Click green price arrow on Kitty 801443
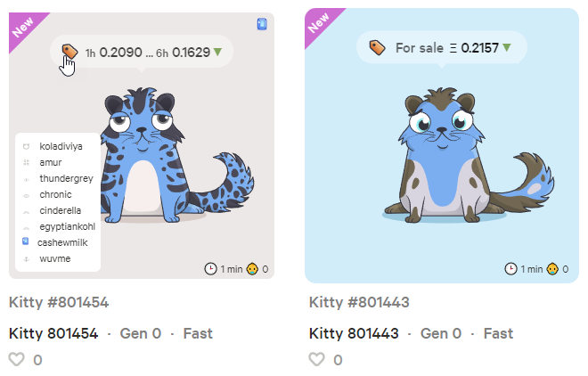 (507, 47)
